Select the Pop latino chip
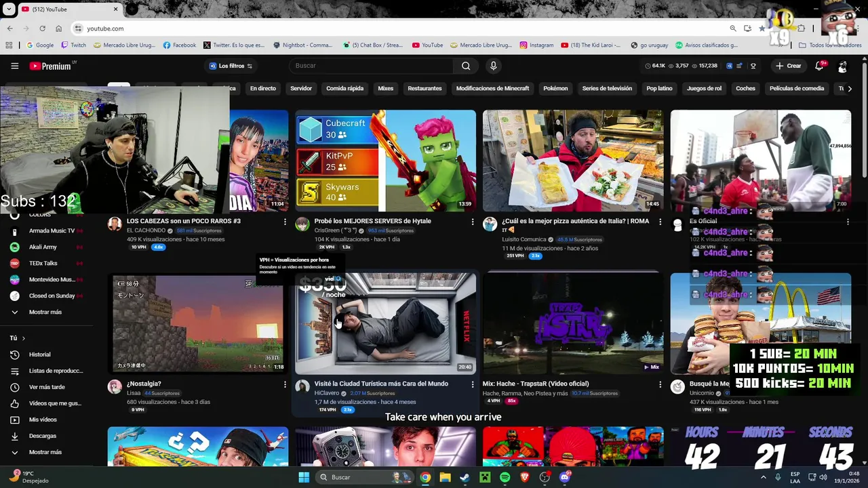This screenshot has height=488, width=868. tap(659, 89)
